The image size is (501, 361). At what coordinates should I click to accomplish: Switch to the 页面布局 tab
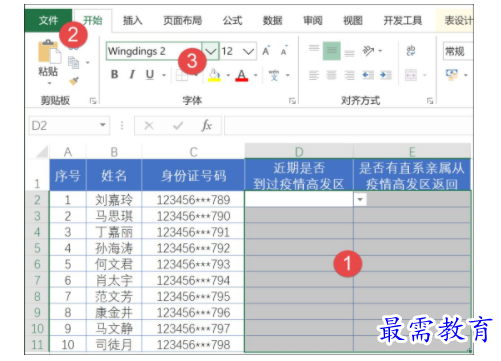pyautogui.click(x=182, y=21)
